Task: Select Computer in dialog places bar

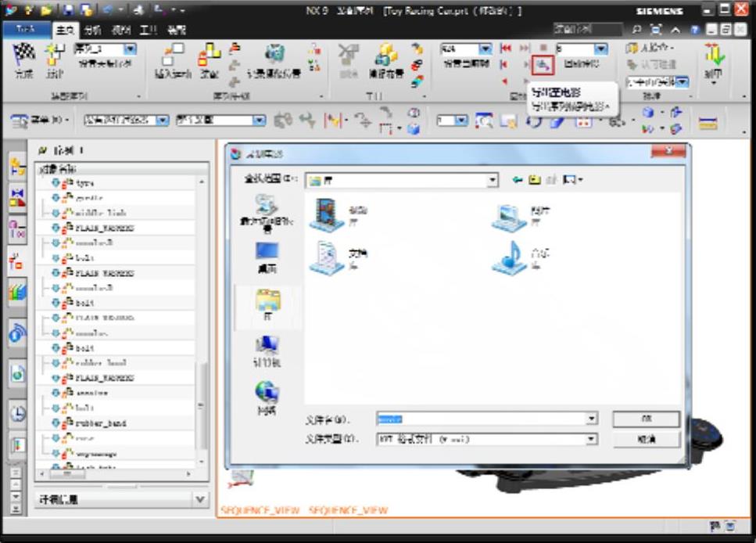Action: point(267,349)
